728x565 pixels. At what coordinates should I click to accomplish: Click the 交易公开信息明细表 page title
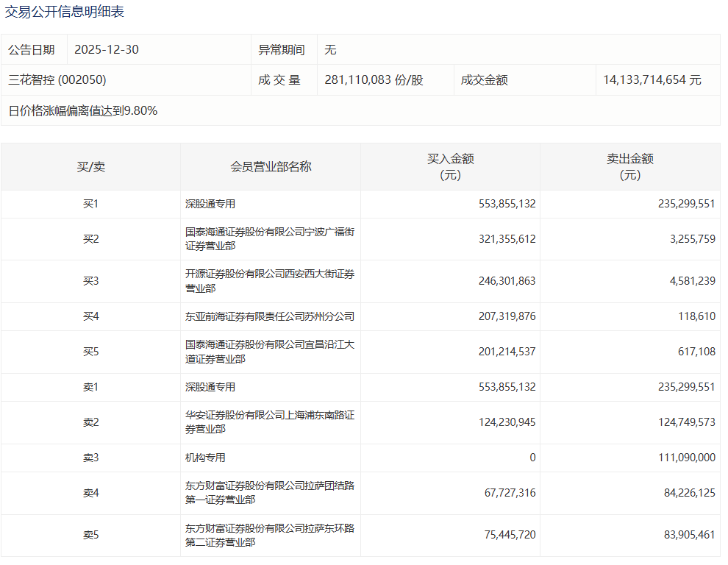(65, 13)
